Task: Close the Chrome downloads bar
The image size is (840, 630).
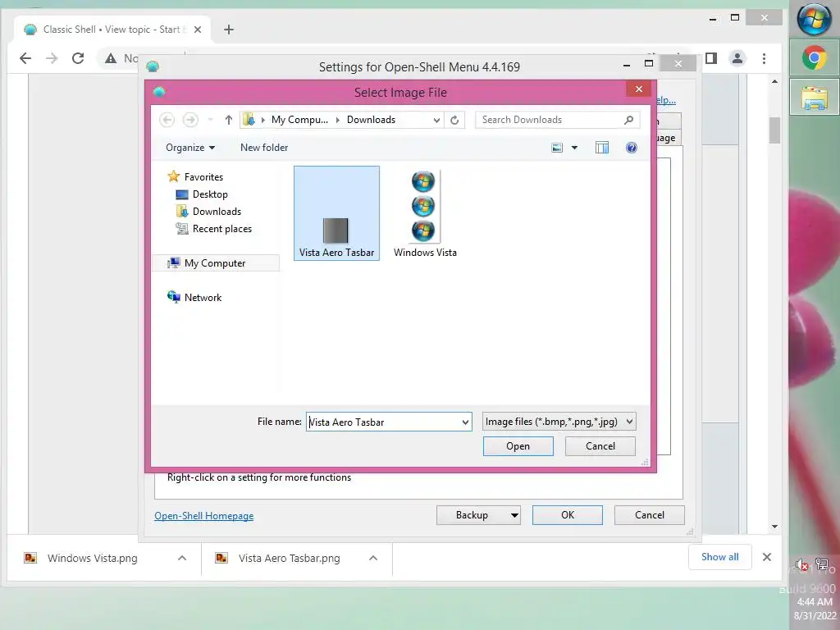Action: (x=767, y=557)
